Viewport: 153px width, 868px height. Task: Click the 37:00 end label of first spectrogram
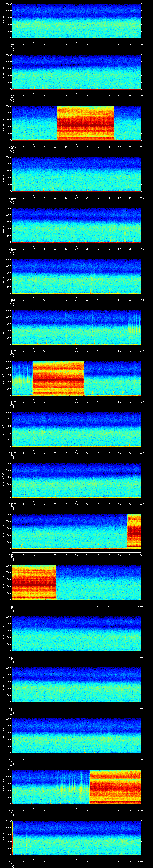point(141,44)
